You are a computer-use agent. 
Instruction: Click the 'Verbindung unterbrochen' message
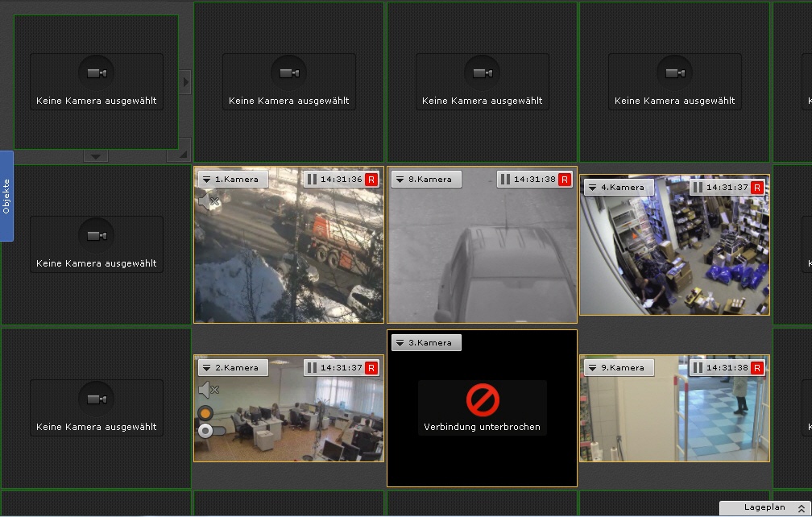coord(482,427)
